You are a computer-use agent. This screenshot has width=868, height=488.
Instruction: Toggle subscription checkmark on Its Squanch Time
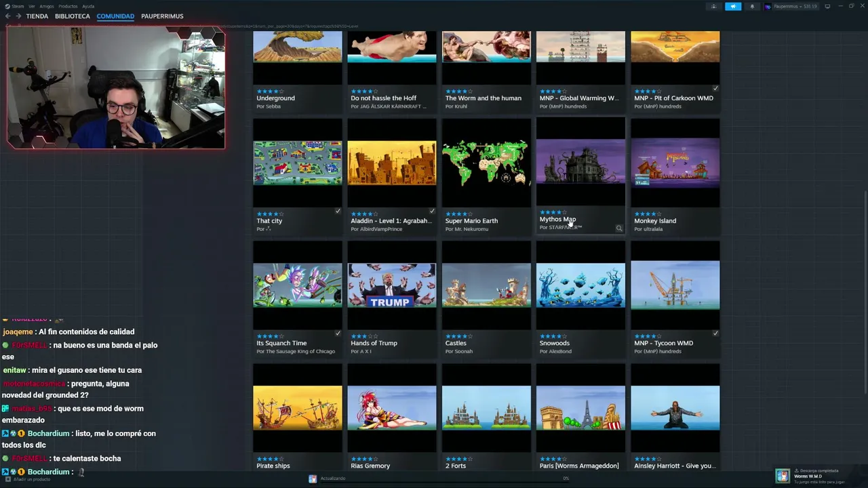tap(338, 333)
